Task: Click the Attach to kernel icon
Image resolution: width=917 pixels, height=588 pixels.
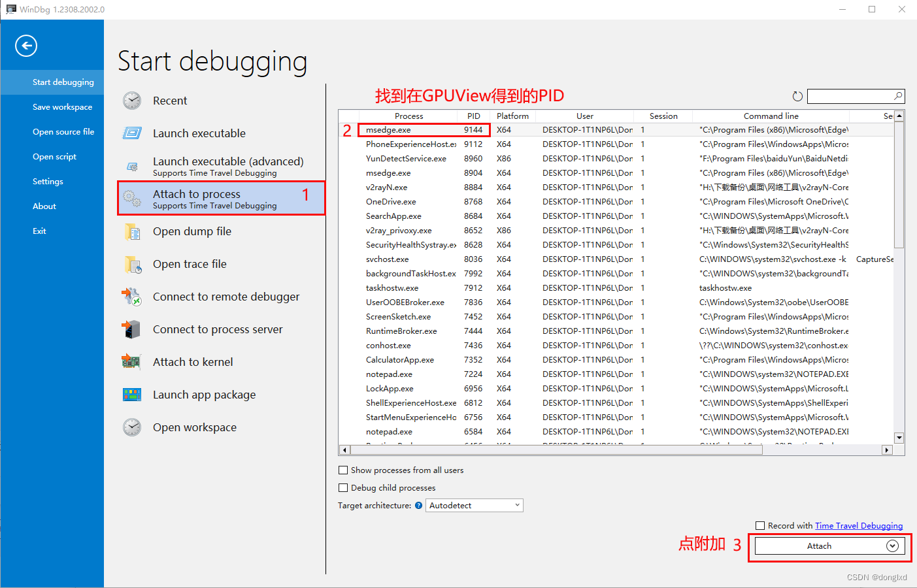Action: tap(131, 361)
